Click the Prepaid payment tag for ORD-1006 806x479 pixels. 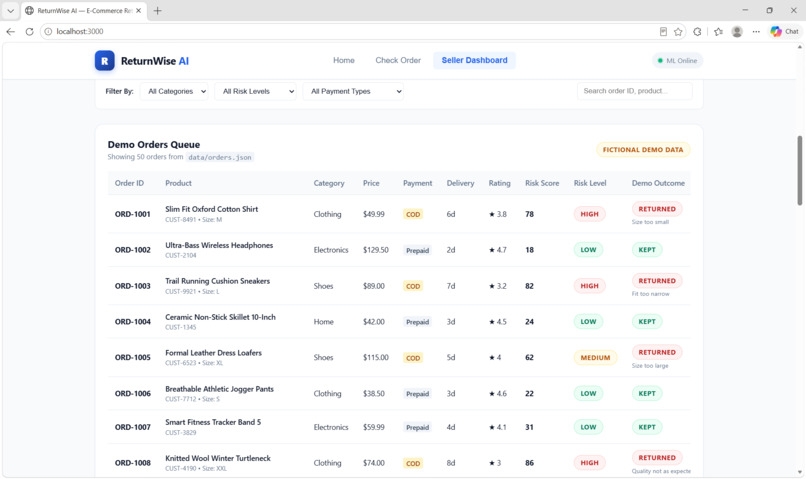417,394
